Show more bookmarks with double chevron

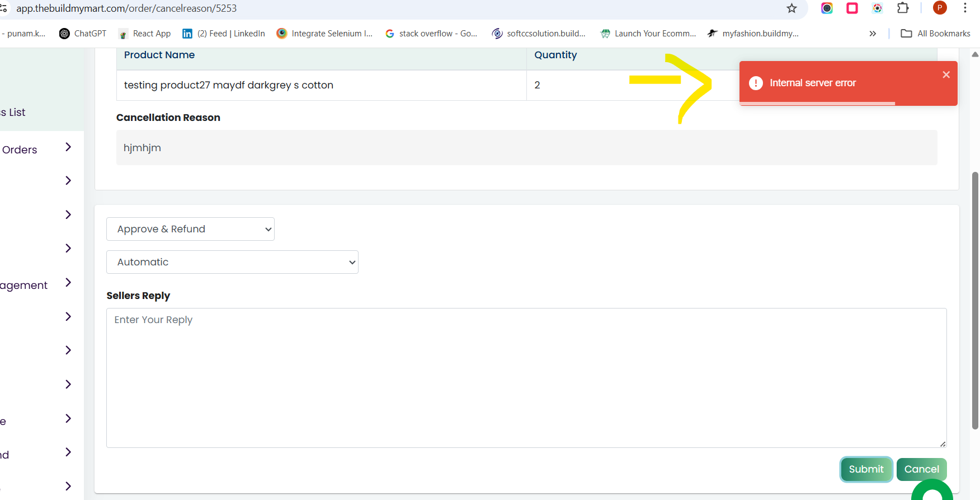coord(873,34)
